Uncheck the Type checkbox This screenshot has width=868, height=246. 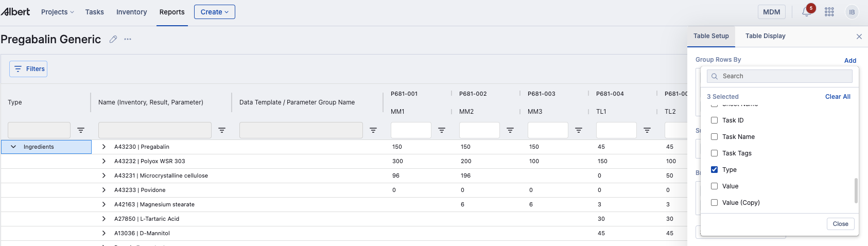click(x=714, y=170)
